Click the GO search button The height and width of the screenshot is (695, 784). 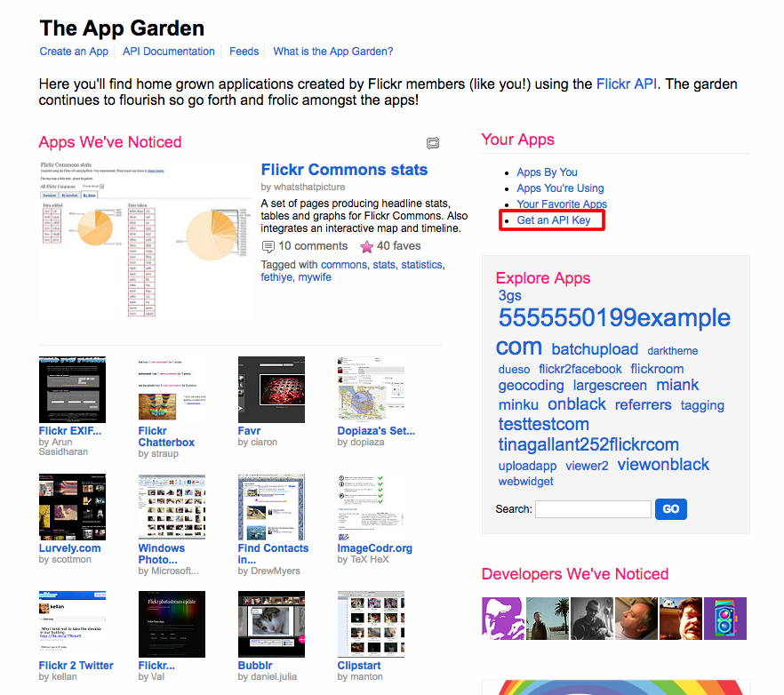click(x=671, y=509)
